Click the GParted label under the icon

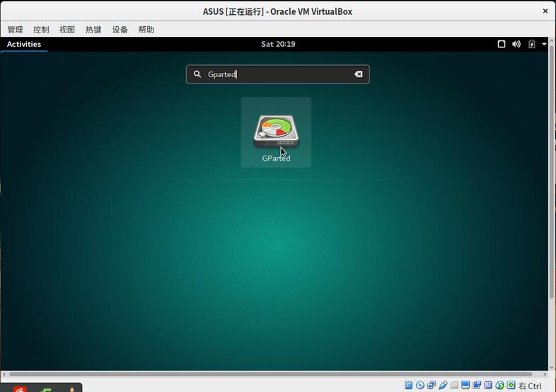(276, 158)
